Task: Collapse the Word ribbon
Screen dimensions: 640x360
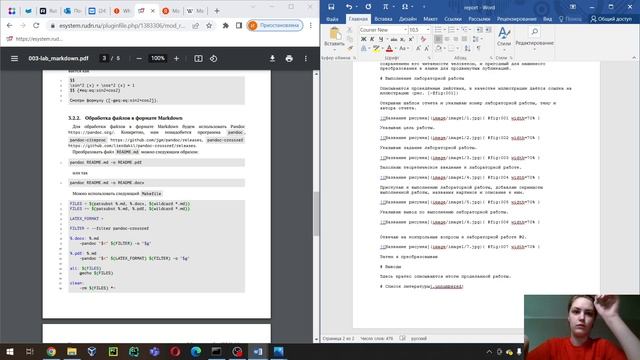Action: click(634, 58)
